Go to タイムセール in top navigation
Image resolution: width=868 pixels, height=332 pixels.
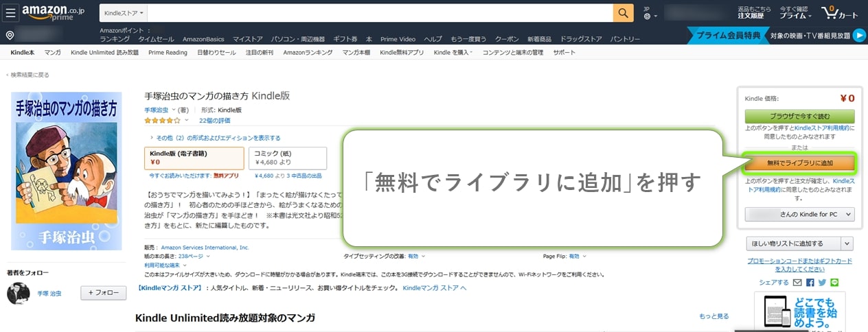156,39
